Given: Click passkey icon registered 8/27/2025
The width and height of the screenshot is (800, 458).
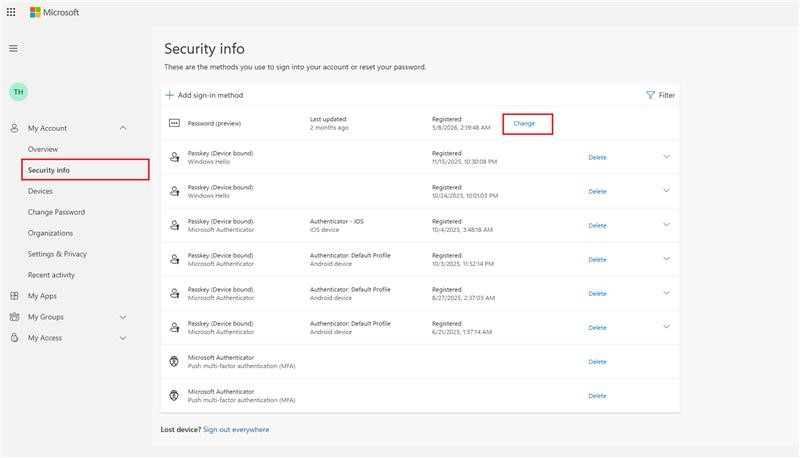Looking at the screenshot, I should click(174, 293).
